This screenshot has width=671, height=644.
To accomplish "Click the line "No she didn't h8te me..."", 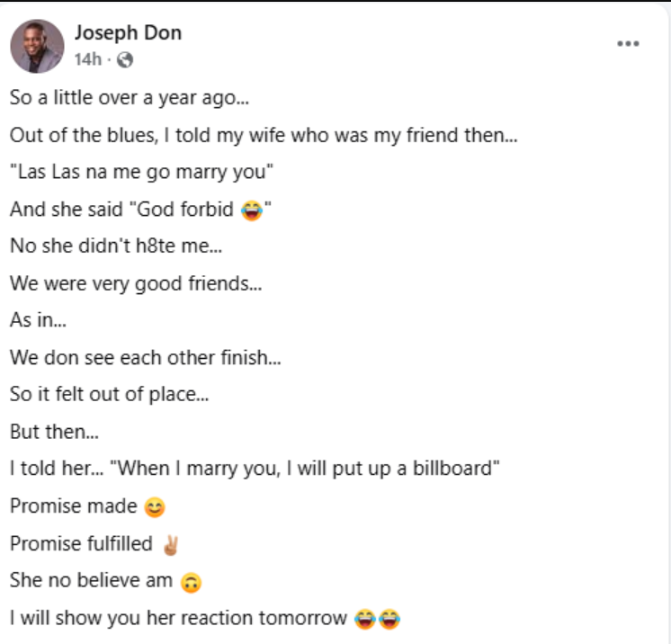I will [x=109, y=246].
